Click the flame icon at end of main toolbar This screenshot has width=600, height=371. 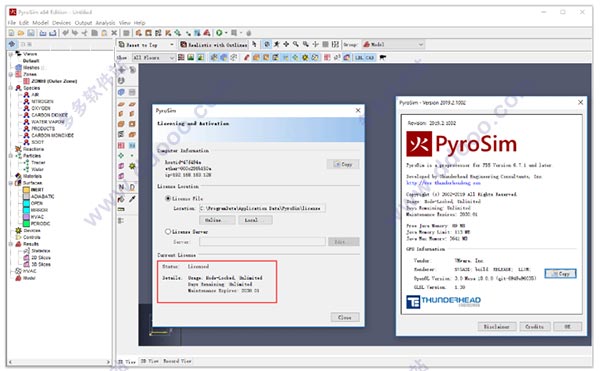click(x=248, y=33)
